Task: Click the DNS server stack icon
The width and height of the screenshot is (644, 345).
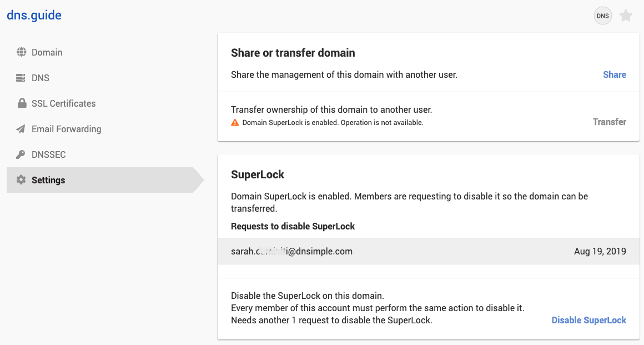Action: [x=21, y=78]
